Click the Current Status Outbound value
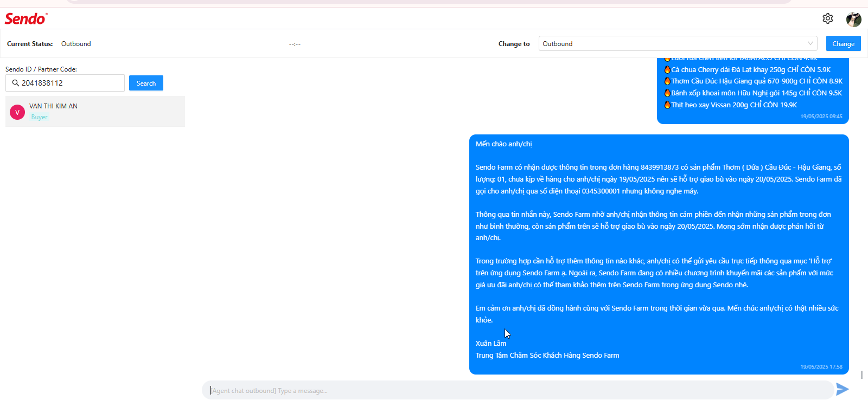This screenshot has height=400, width=868. [x=76, y=44]
